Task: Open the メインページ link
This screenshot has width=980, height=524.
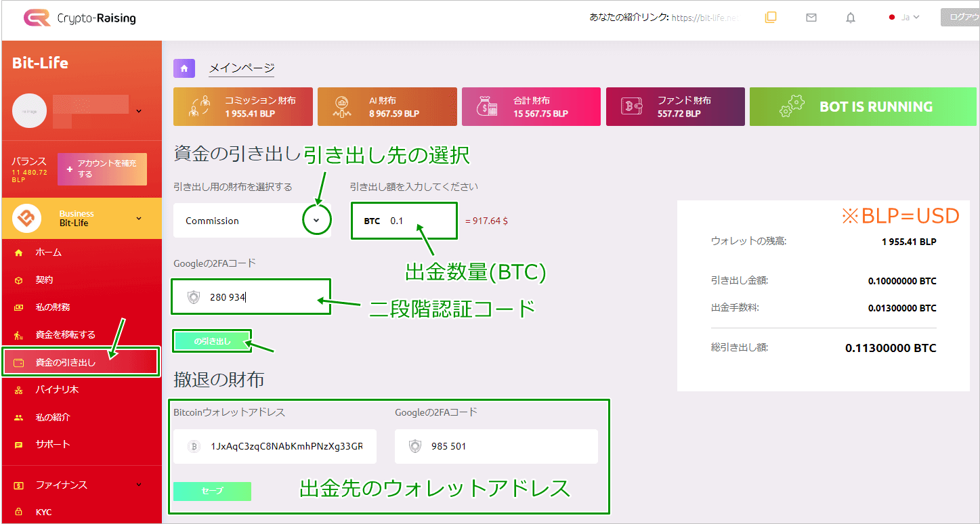Action: click(x=242, y=68)
